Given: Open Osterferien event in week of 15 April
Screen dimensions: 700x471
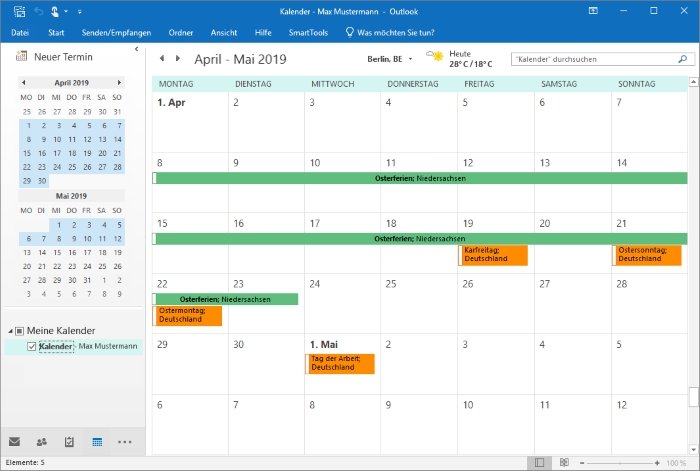Looking at the screenshot, I should 420,238.
